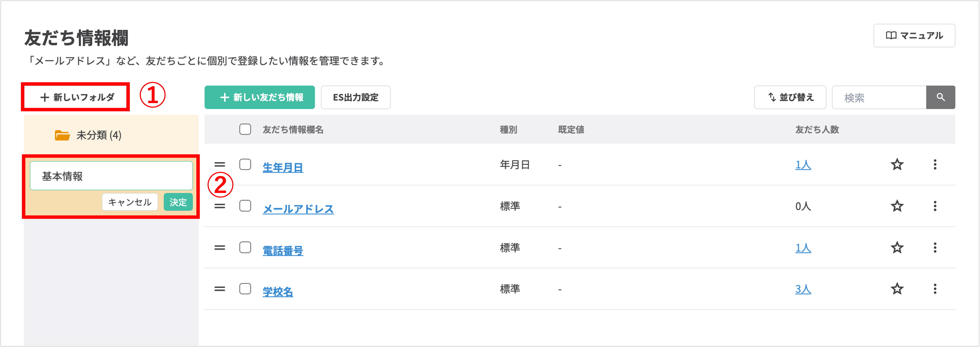Open the more options menu for メールアドレス
Viewport: 980px width, 347px height.
[x=935, y=206]
